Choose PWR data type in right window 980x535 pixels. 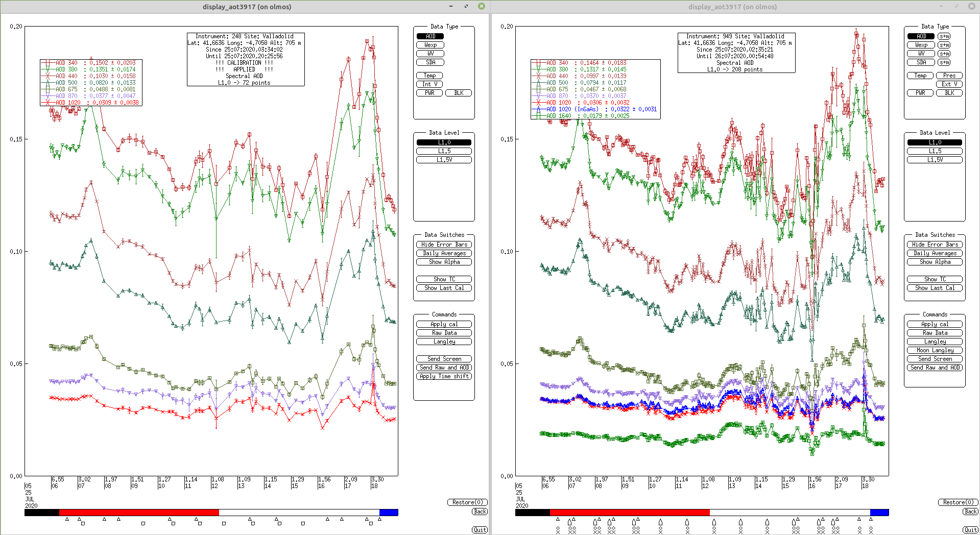click(x=920, y=93)
